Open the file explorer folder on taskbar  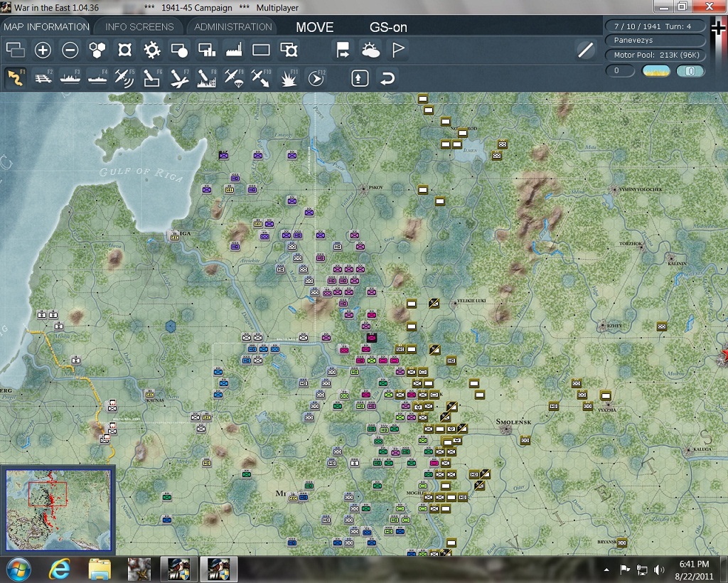pos(100,569)
